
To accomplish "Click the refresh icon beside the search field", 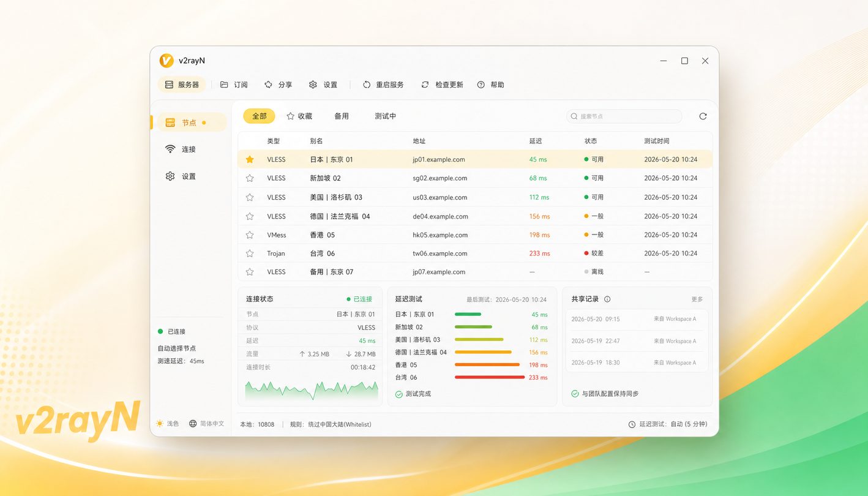I will click(703, 116).
